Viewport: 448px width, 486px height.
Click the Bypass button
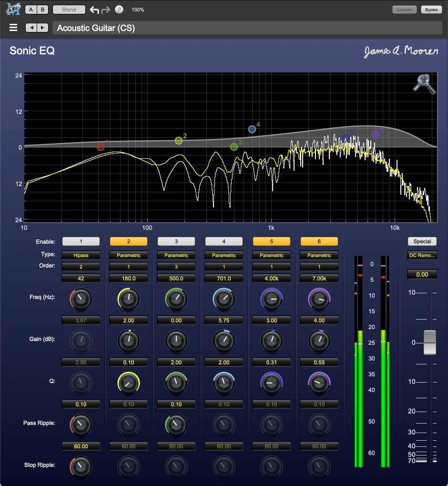(431, 10)
